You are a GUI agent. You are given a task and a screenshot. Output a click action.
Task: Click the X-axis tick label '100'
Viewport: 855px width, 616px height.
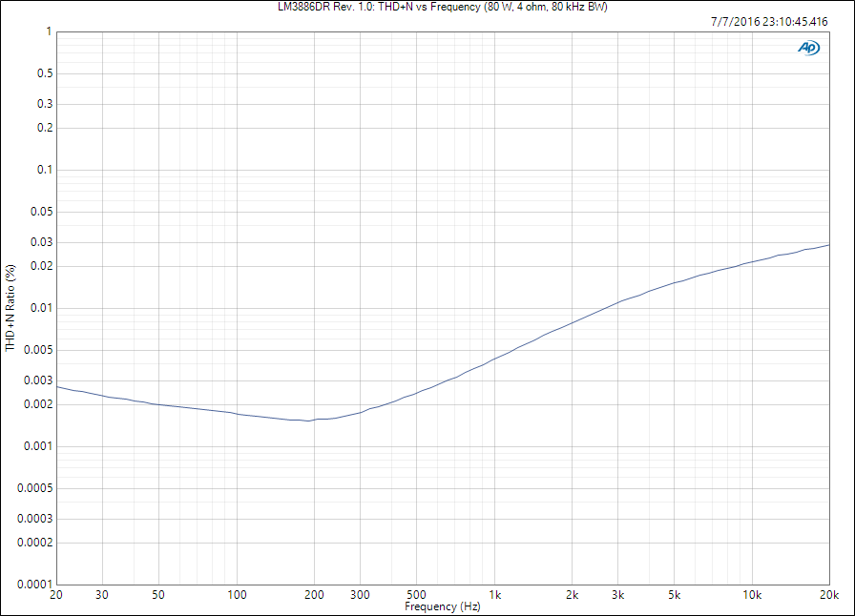[237, 595]
